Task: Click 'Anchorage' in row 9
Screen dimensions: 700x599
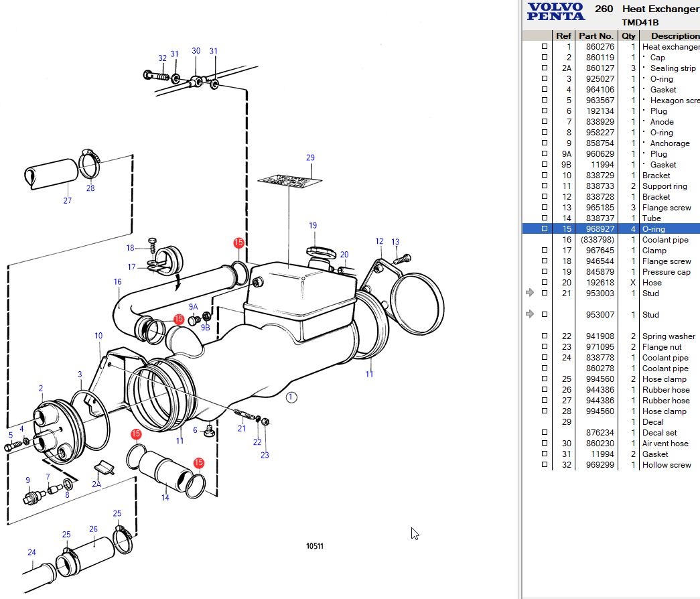Action: point(670,143)
